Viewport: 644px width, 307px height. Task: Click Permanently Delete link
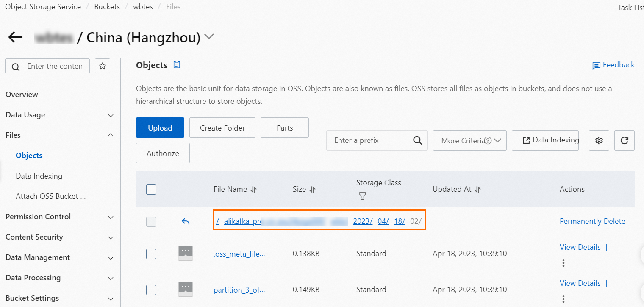click(592, 221)
